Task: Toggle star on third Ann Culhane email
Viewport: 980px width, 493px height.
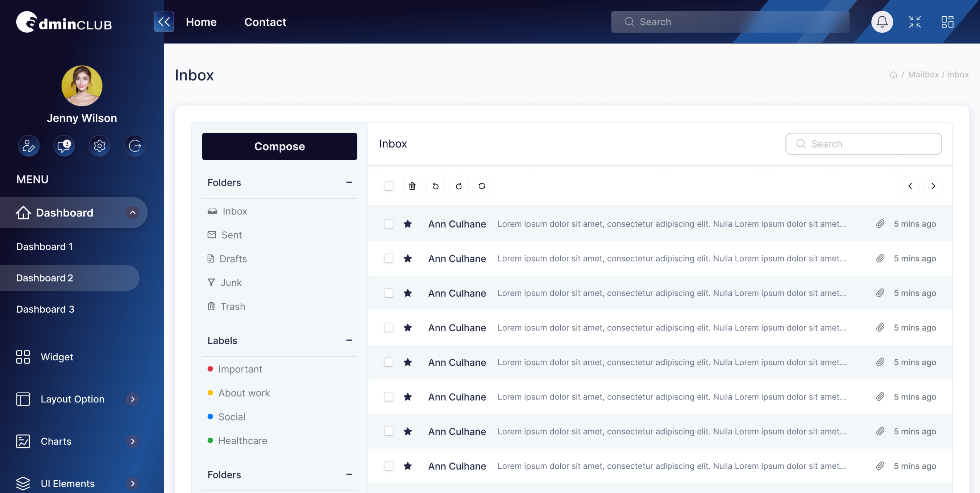Action: [407, 292]
